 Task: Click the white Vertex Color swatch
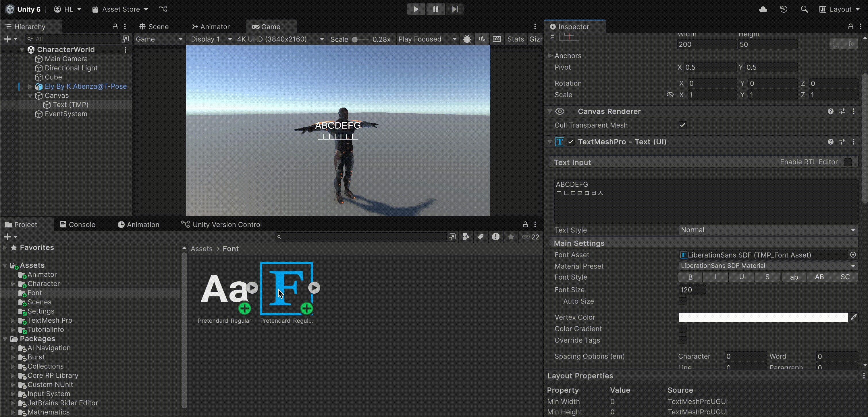coord(763,317)
